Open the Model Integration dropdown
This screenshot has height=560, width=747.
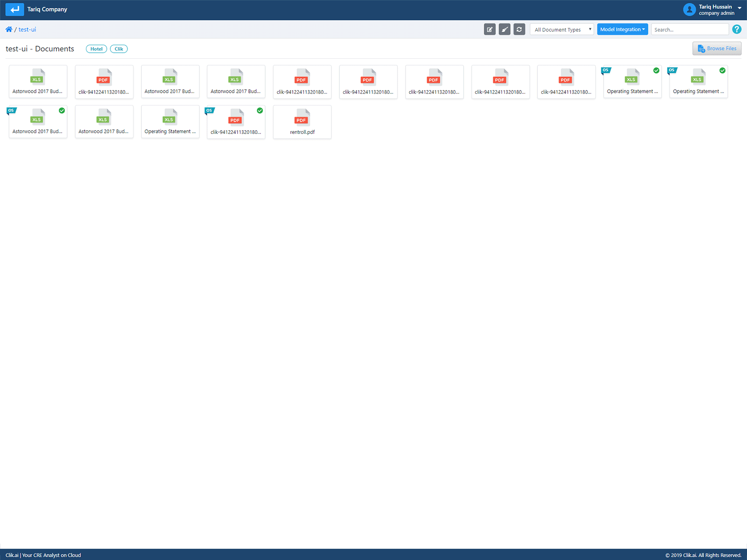click(622, 29)
